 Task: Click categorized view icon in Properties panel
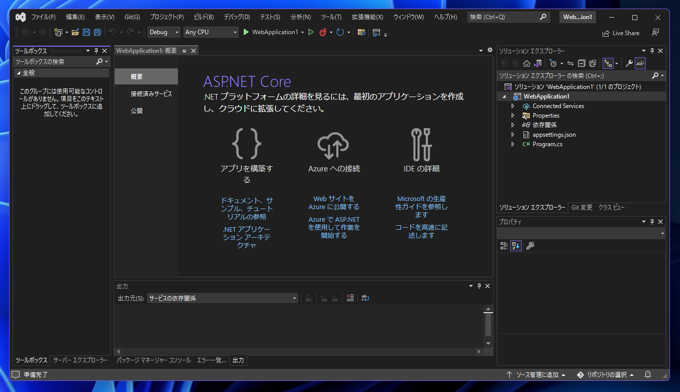[x=503, y=246]
